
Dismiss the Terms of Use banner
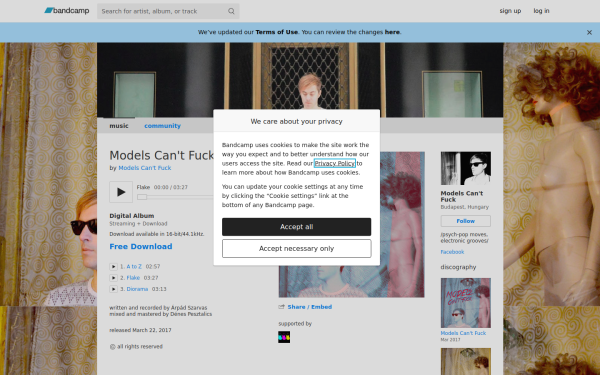tap(589, 33)
